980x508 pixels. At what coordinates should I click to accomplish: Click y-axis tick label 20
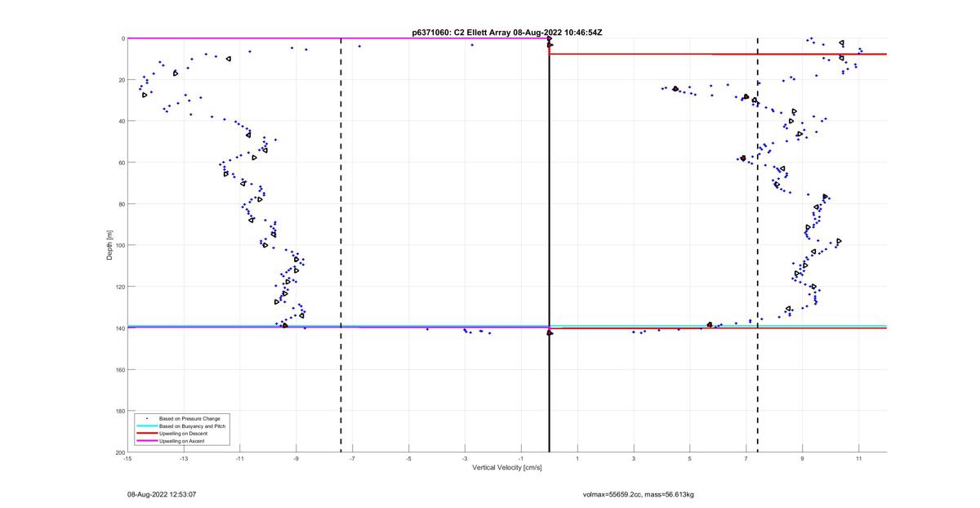121,80
